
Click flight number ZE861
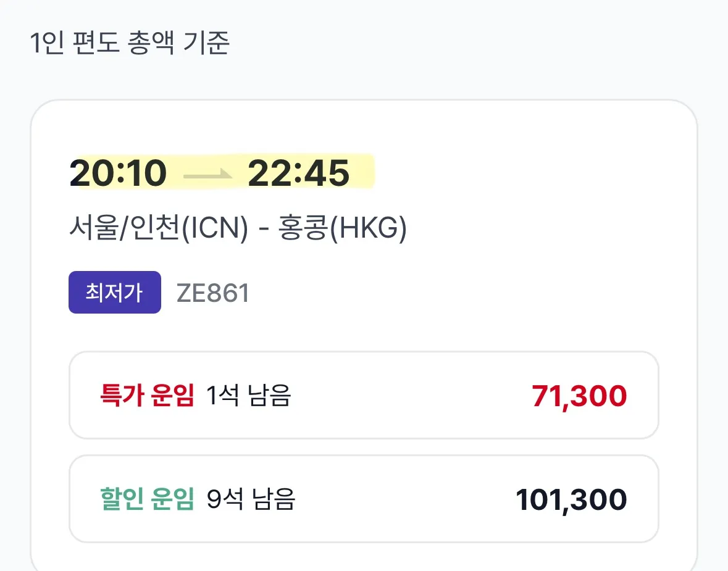(x=213, y=293)
